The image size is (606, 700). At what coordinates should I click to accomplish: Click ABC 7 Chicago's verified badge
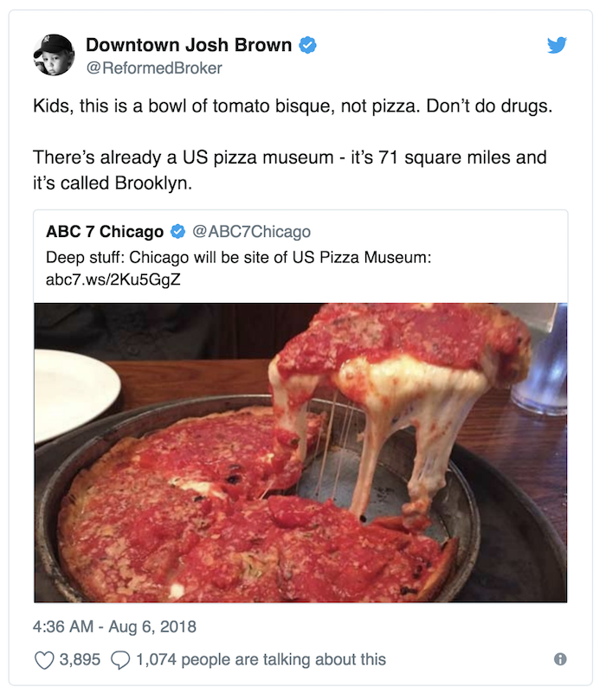[x=178, y=231]
